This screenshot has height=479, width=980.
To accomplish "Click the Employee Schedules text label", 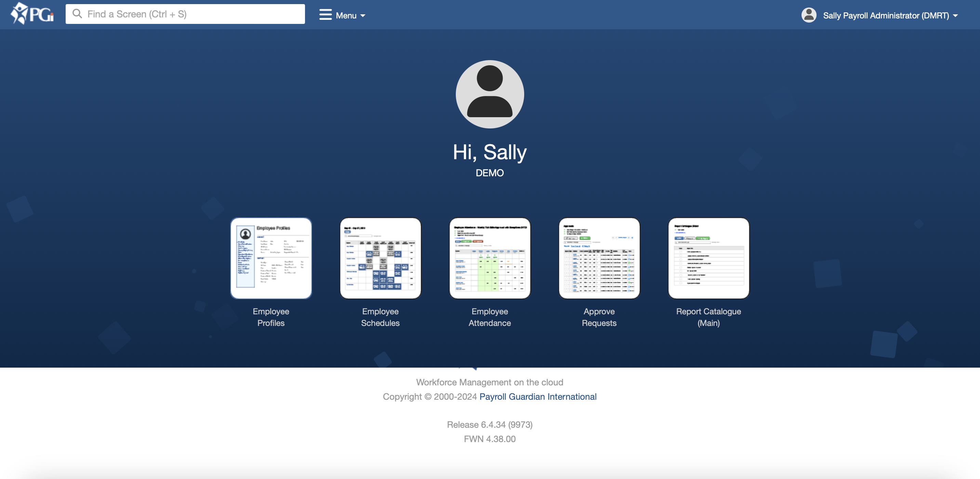I will [380, 317].
